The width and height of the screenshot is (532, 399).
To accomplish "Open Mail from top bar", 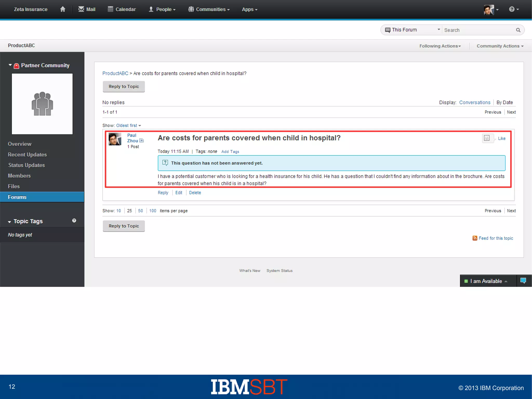I will (87, 9).
